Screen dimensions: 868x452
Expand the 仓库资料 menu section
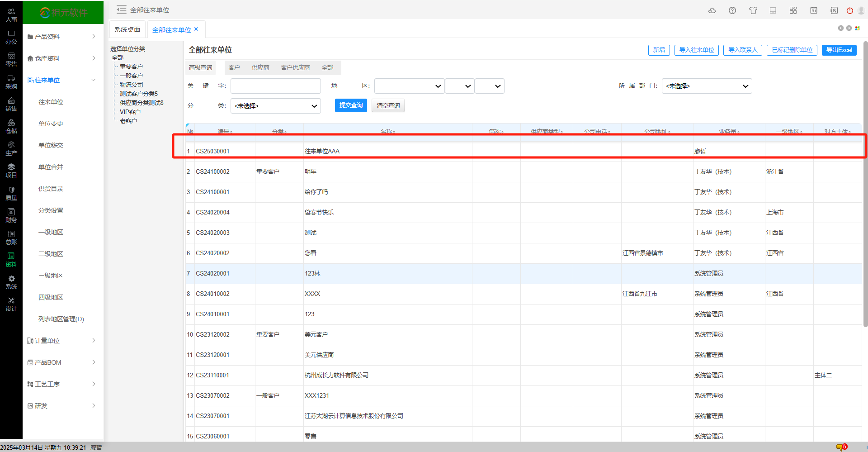63,58
